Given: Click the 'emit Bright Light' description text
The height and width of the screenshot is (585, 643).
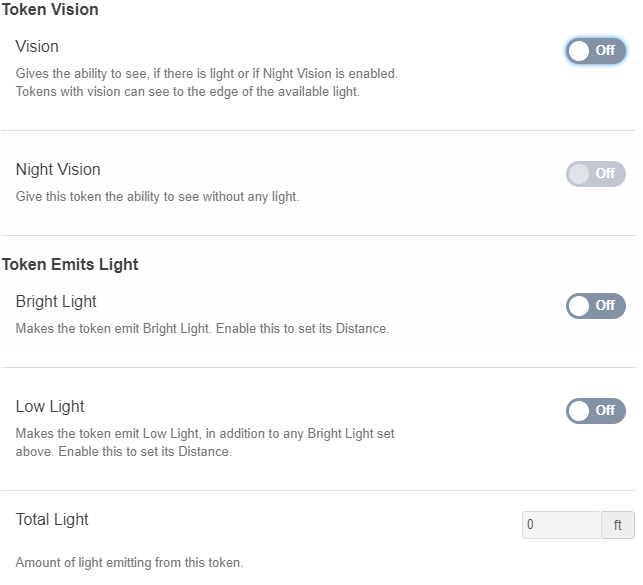Looking at the screenshot, I should pyautogui.click(x=202, y=329).
